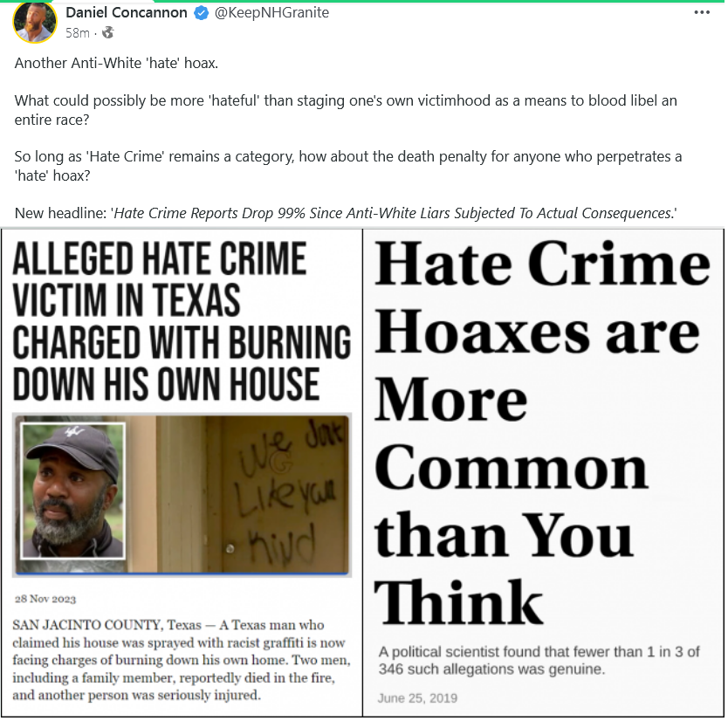
Task: Click the globe public visibility icon
Action: tap(107, 32)
